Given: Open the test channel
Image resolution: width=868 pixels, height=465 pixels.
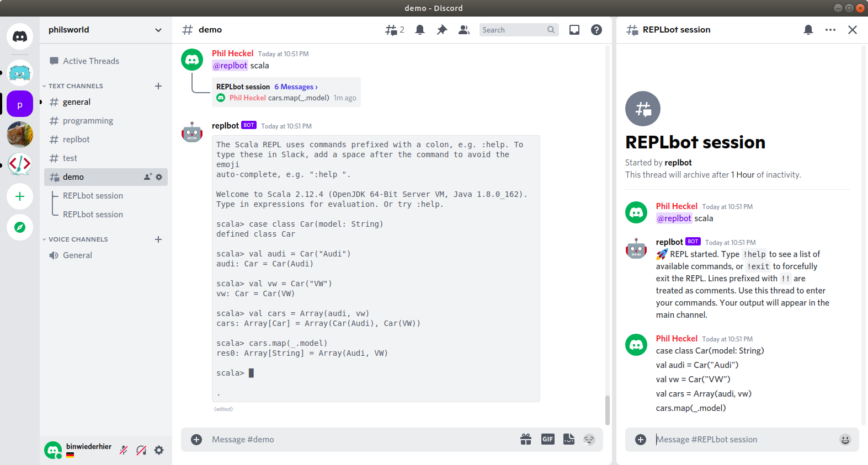Looking at the screenshot, I should [x=106, y=158].
